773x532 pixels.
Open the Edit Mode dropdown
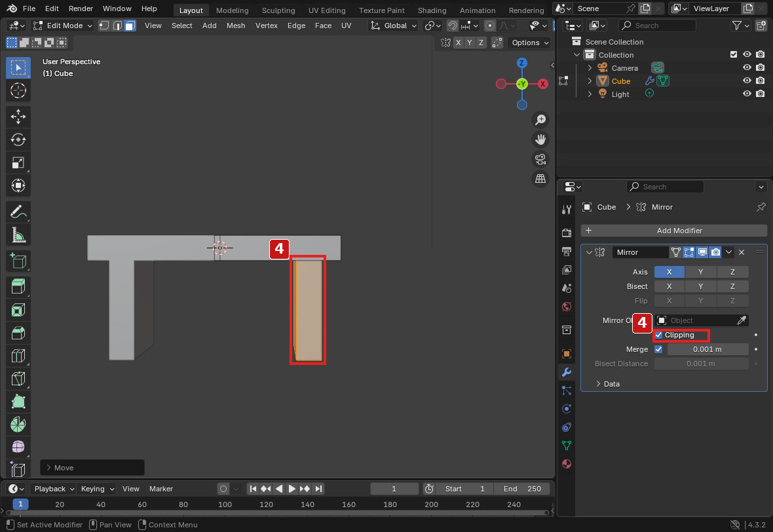(63, 26)
